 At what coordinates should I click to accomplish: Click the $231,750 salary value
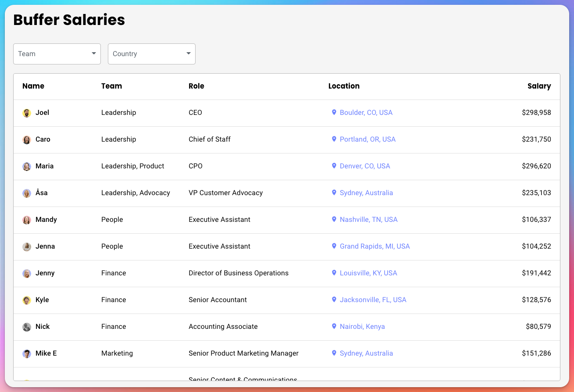(x=536, y=139)
